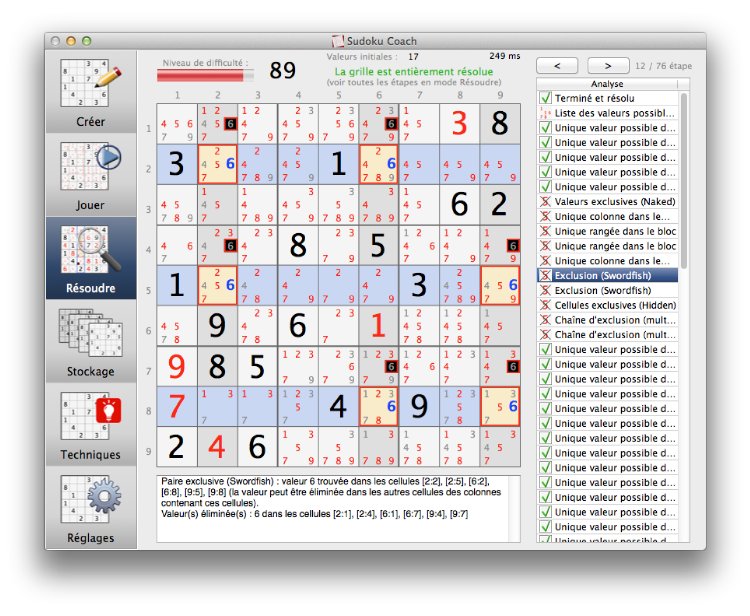Click icon beside 'Terminé et résolu'
This screenshot has width=750, height=616.
(545, 98)
